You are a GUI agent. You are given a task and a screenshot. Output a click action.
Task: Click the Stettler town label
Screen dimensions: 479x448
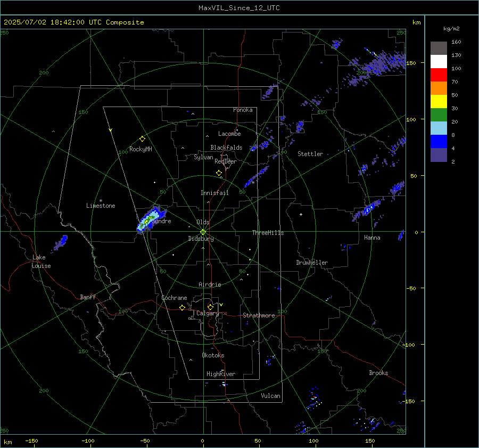click(310, 154)
